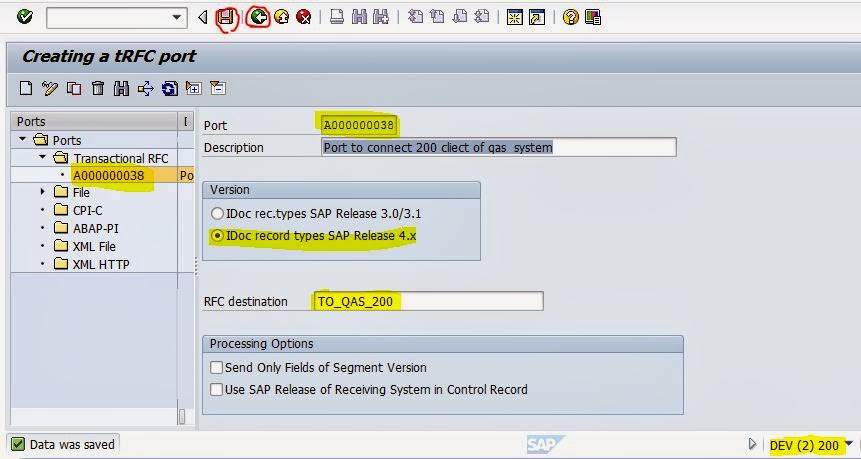The height and width of the screenshot is (459, 861).
Task: Open the customize local layout icon
Action: coord(592,18)
